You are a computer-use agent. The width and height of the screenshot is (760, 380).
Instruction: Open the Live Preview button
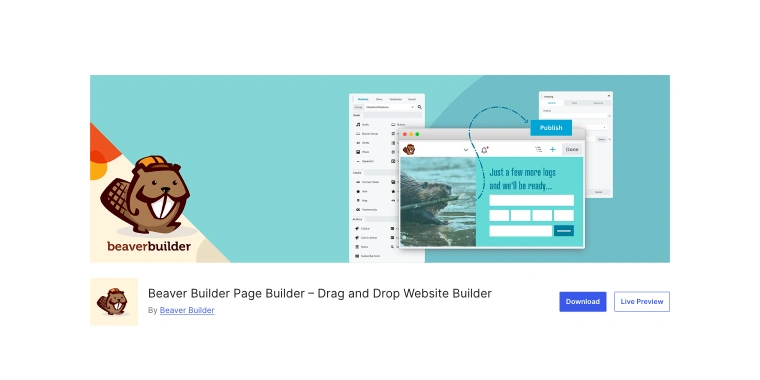tap(642, 301)
